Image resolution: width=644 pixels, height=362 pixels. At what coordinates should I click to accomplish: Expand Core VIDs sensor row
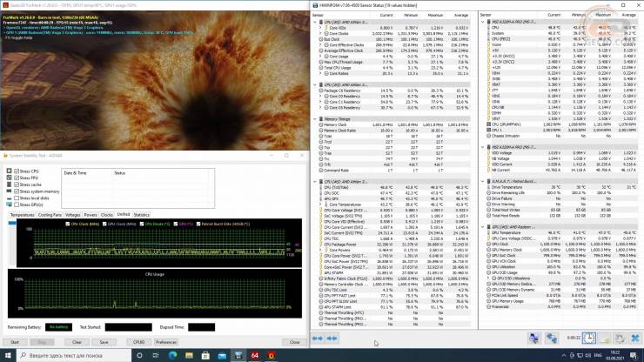[x=320, y=28]
